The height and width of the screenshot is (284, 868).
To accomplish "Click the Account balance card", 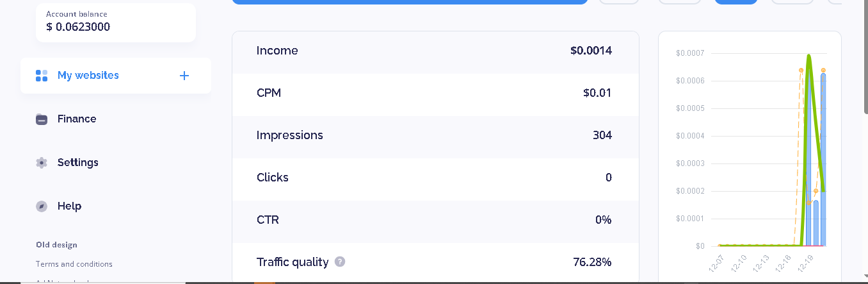I will coord(115,22).
